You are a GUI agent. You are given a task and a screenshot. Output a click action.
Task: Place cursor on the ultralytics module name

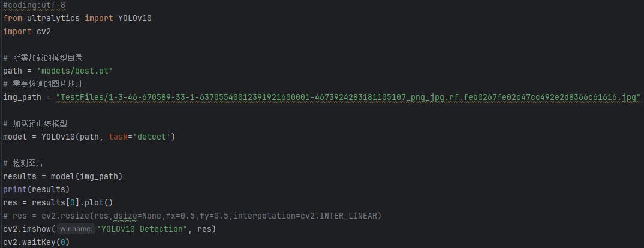(53, 18)
